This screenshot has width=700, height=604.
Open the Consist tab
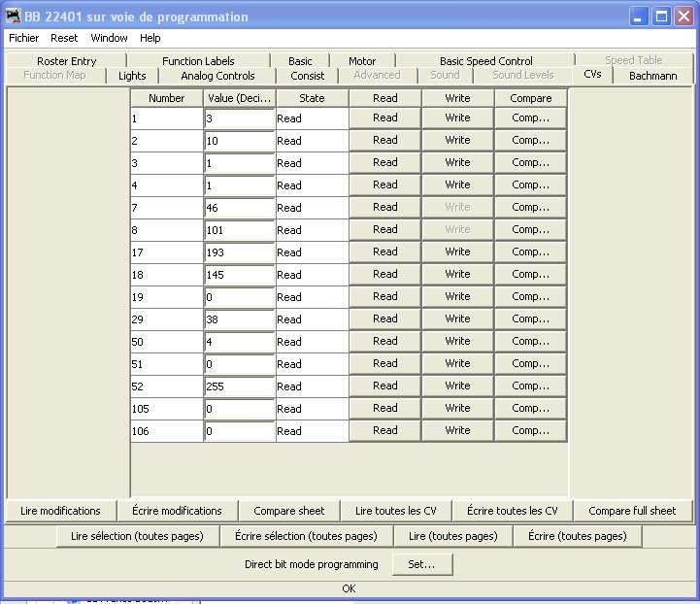[x=307, y=76]
